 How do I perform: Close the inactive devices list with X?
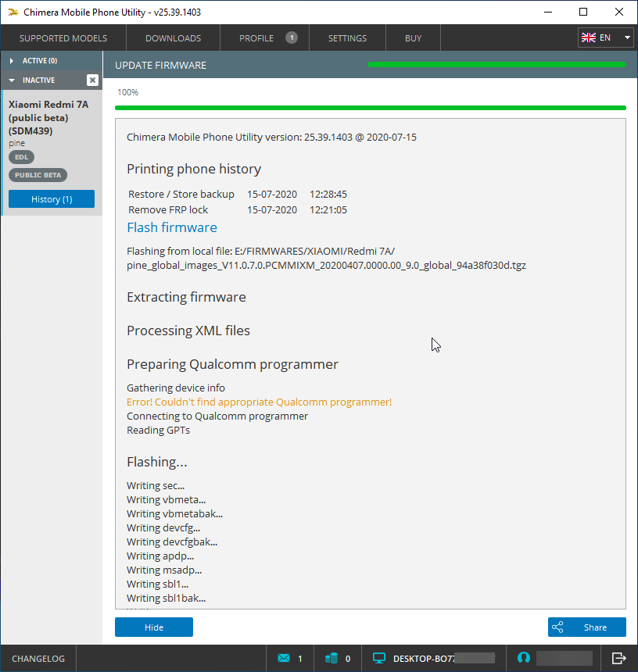tap(92, 80)
